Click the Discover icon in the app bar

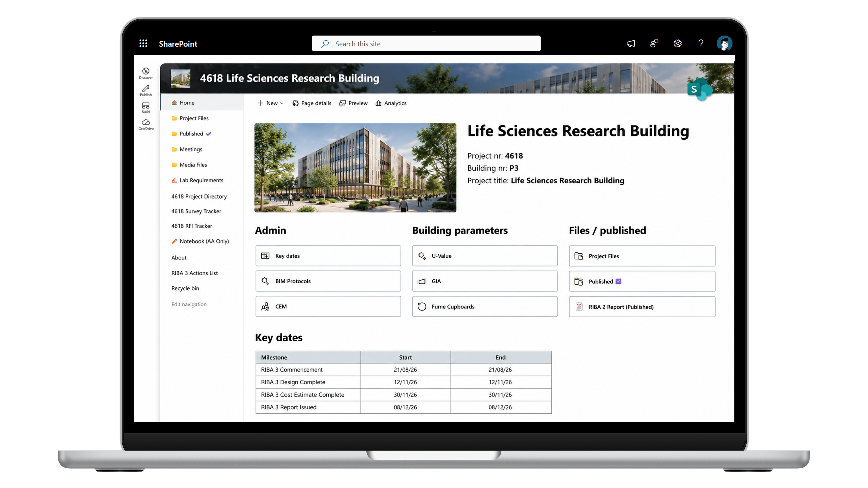coord(146,73)
